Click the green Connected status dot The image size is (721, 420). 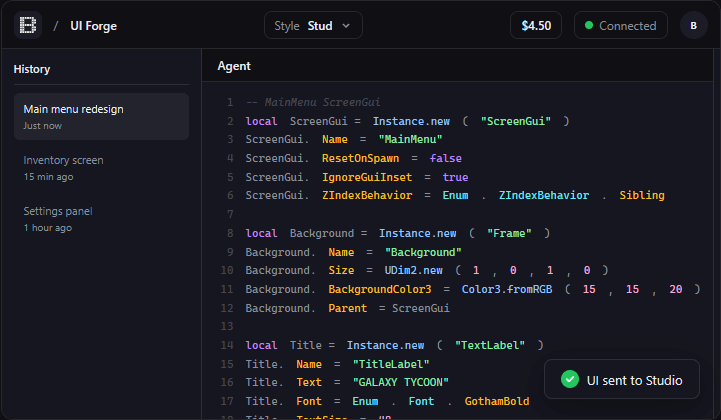589,26
